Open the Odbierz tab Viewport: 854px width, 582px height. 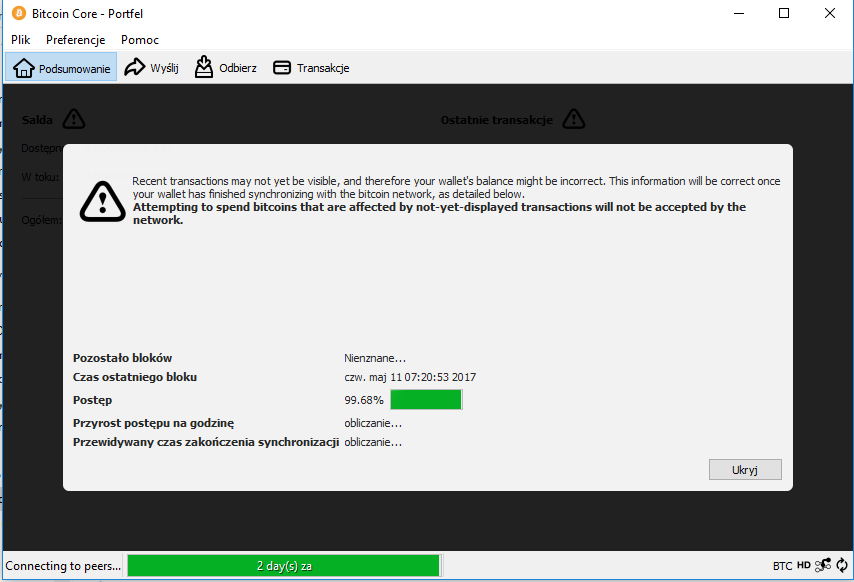click(x=225, y=68)
